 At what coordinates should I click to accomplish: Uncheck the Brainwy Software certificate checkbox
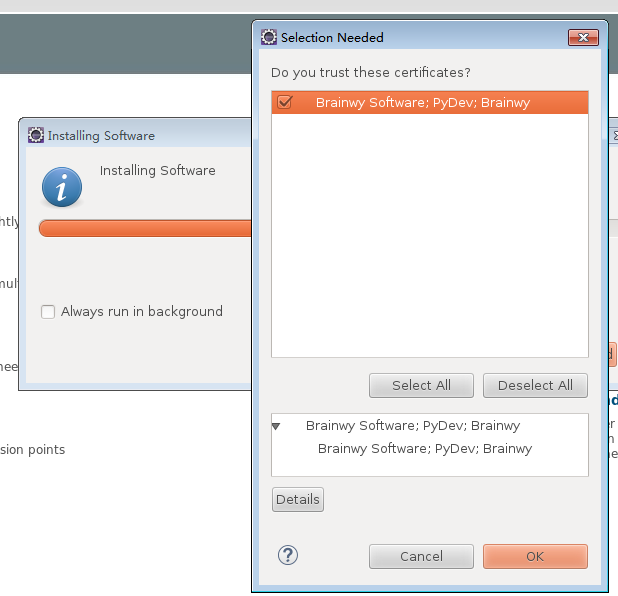(284, 102)
